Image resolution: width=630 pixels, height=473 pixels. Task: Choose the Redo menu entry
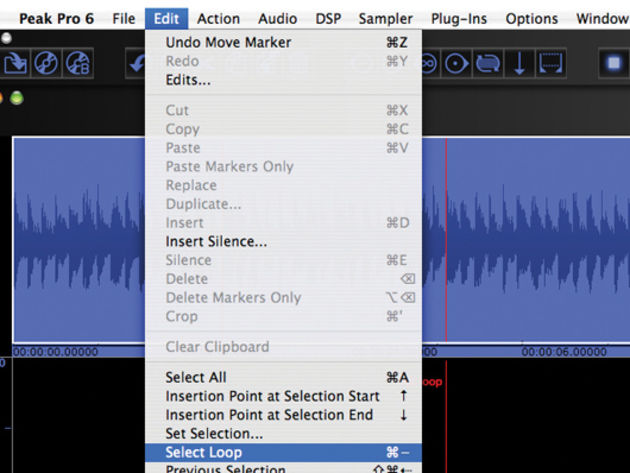[x=283, y=61]
